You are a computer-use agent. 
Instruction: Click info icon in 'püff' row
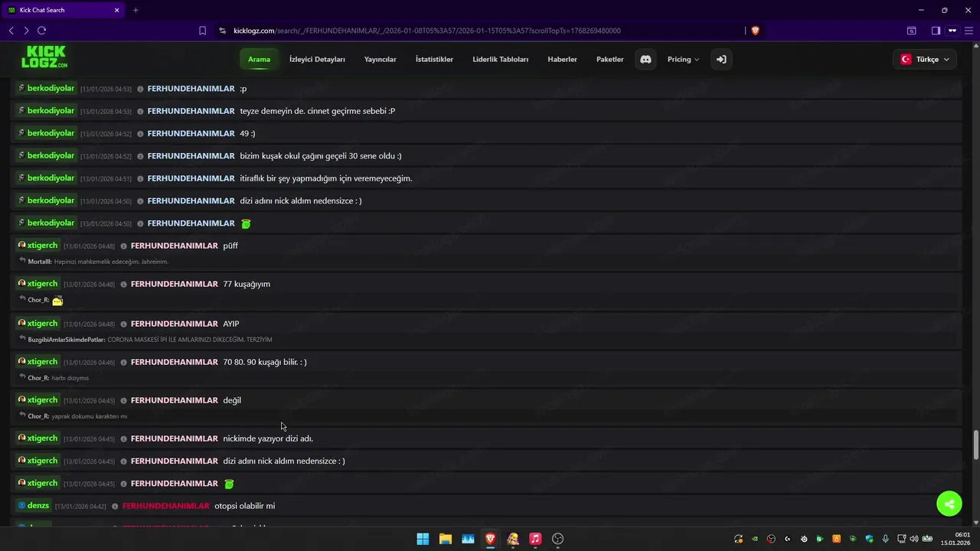coord(123,246)
